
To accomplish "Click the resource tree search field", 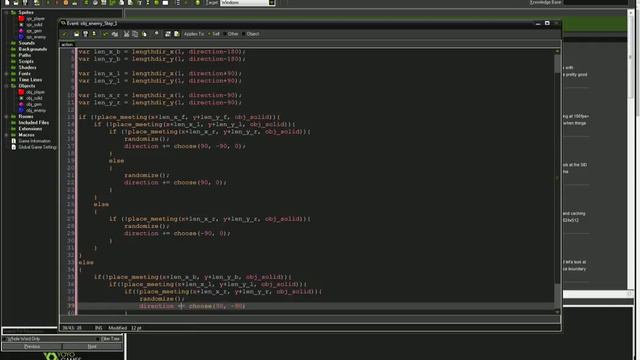I will 29,331.
